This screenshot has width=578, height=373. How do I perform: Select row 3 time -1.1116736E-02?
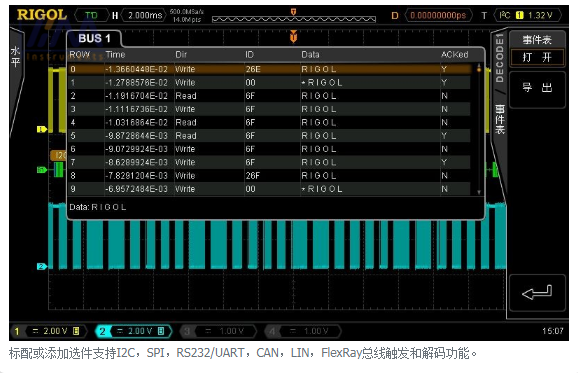(136, 109)
